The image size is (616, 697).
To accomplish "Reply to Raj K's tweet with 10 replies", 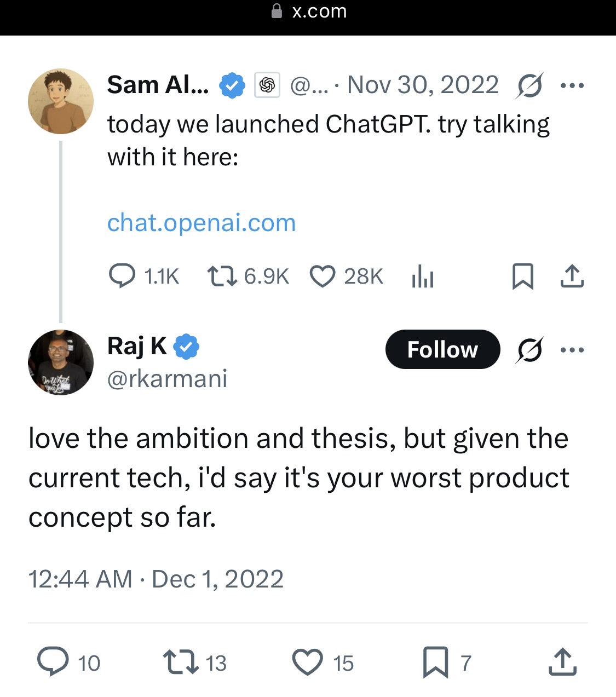I will 53,661.
